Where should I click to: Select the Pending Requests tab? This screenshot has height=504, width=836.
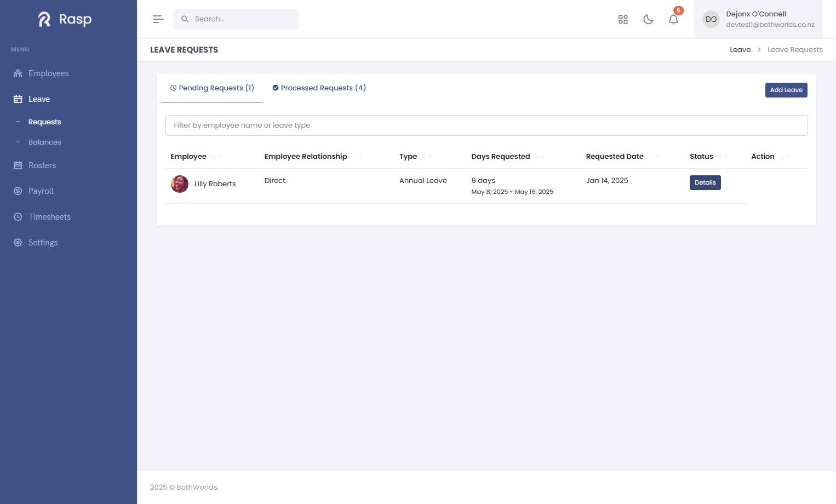pos(212,88)
